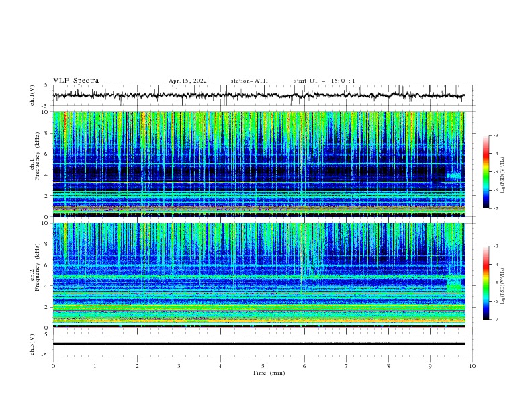Select the "start UT = 15:0 :1" label

click(x=324, y=81)
